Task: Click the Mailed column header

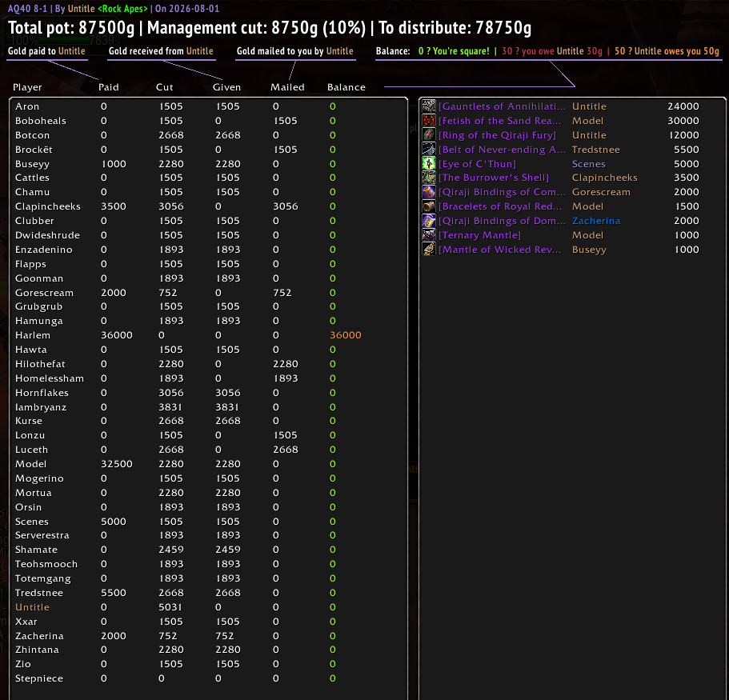Action: (287, 87)
